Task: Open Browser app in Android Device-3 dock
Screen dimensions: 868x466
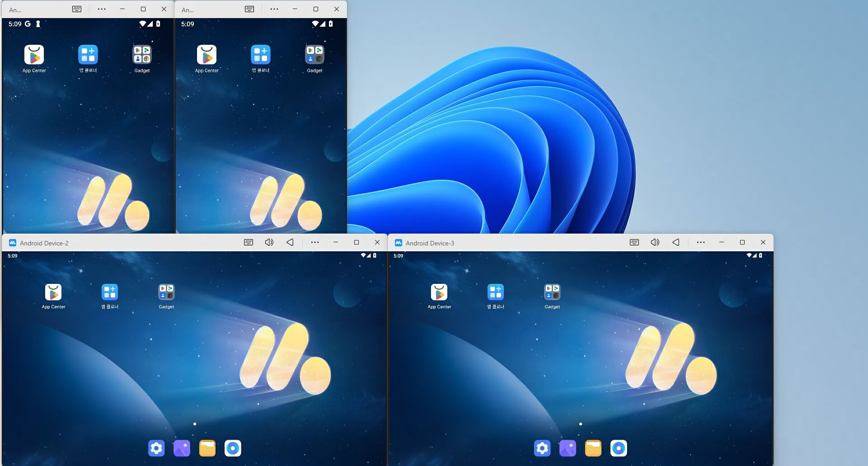Action: 619,448
